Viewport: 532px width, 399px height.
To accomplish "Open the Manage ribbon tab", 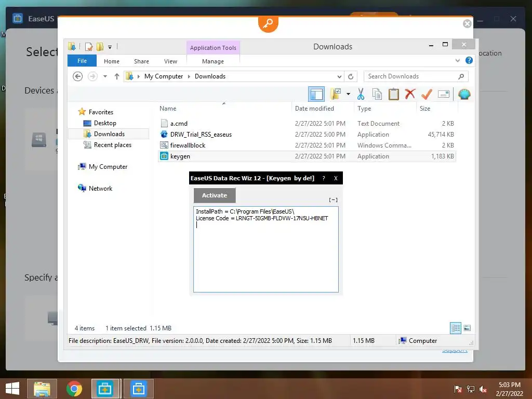I will [212, 61].
